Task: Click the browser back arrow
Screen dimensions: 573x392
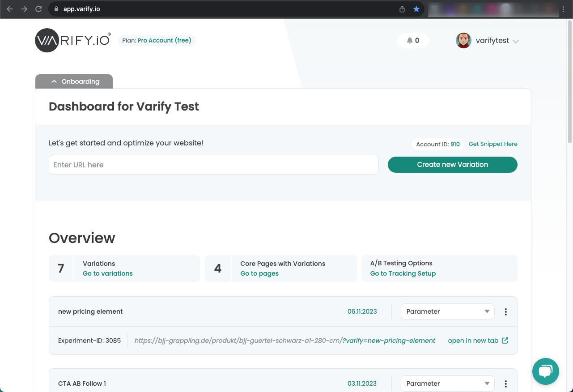Action: coord(10,9)
